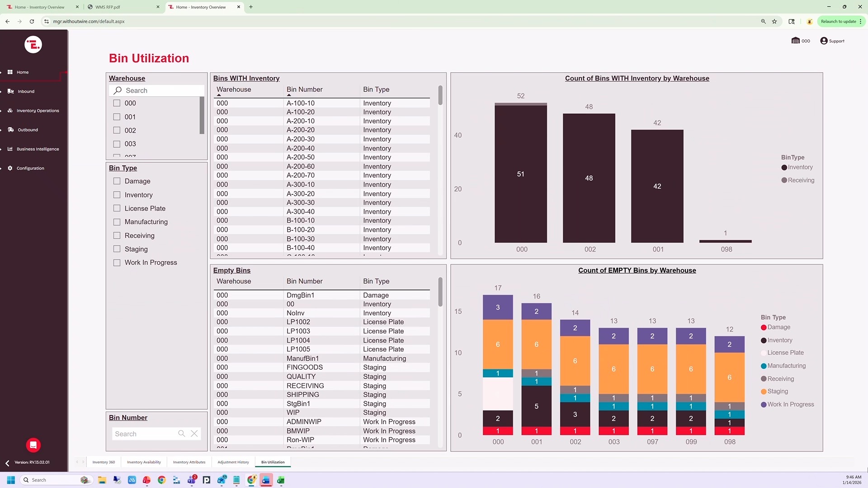Collapse the sidebar with the left chevron
The height and width of the screenshot is (488, 868).
click(x=7, y=463)
